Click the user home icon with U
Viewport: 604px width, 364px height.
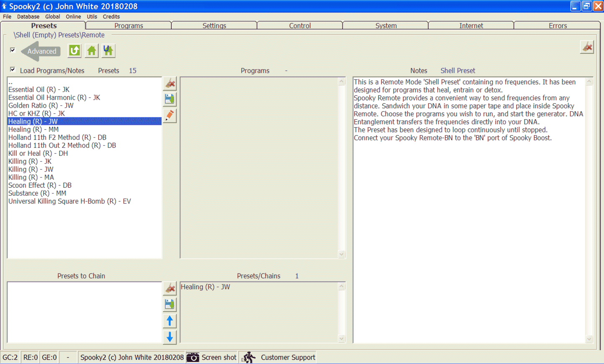coord(108,51)
